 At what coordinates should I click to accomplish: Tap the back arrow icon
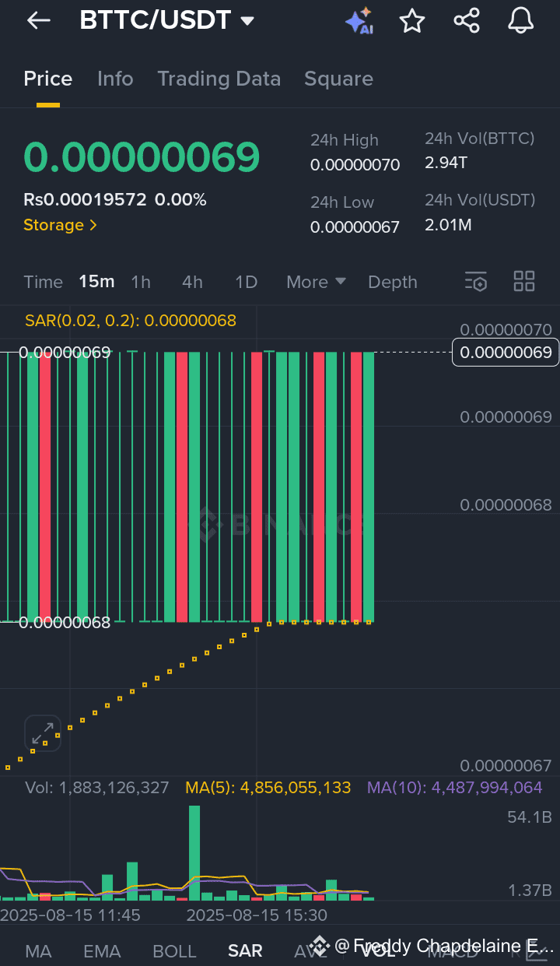[x=38, y=21]
